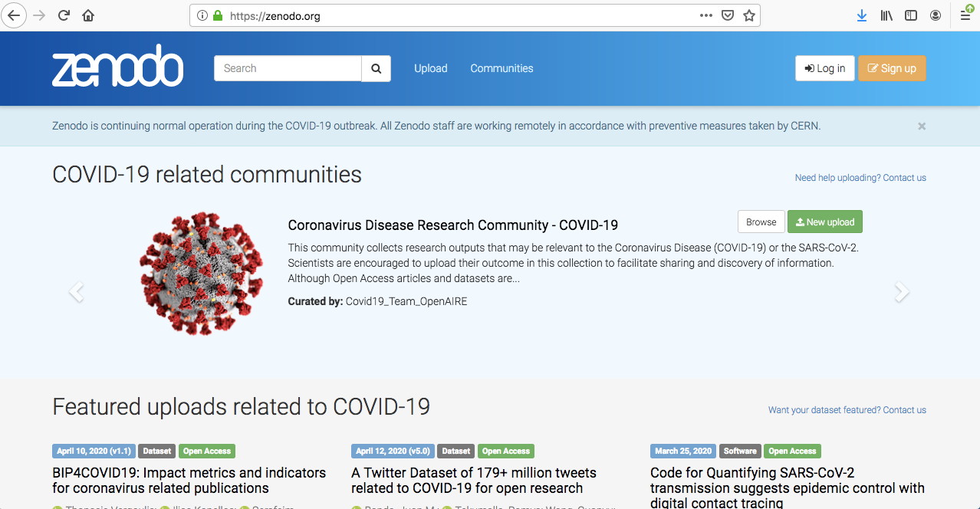Image resolution: width=980 pixels, height=509 pixels.
Task: Click the magnifier search button
Action: click(377, 68)
